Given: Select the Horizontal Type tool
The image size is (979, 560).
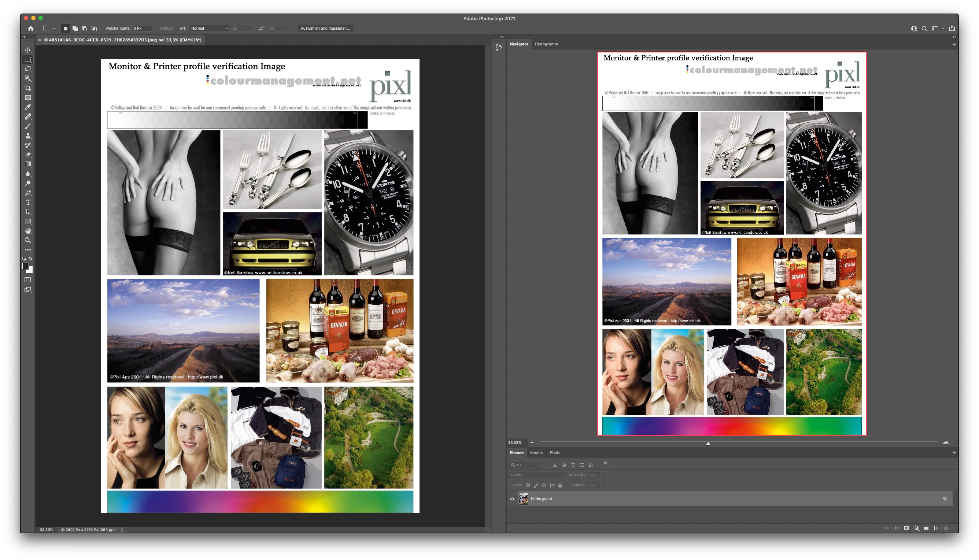Looking at the screenshot, I should pyautogui.click(x=28, y=202).
